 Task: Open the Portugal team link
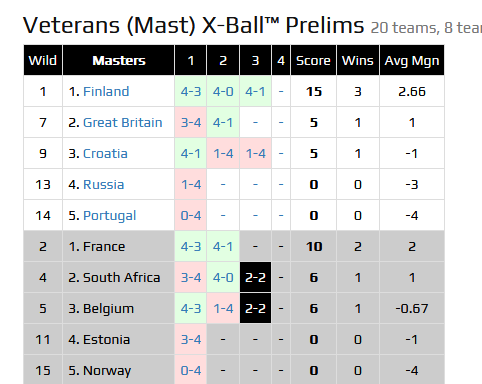pos(109,216)
